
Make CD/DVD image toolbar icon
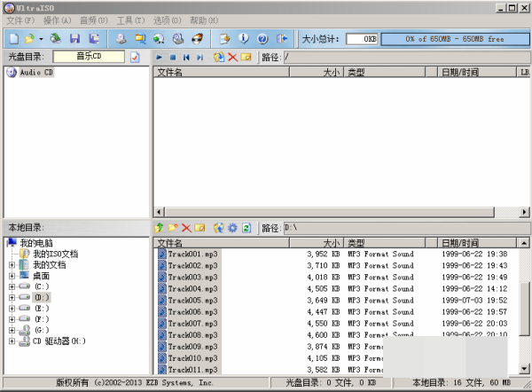coord(121,39)
